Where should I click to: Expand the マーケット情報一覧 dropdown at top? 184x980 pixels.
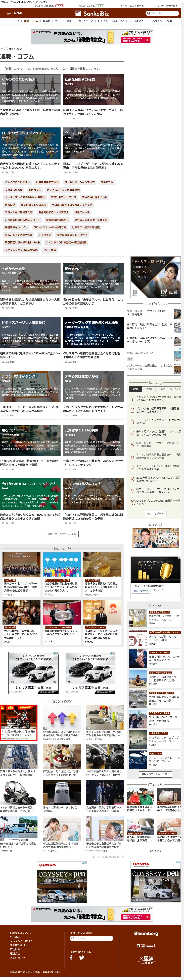tap(168, 6)
